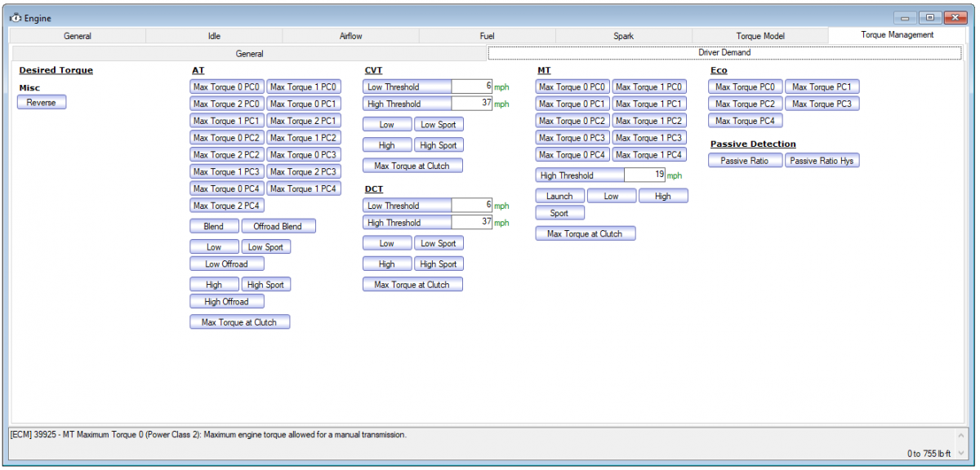Open the Eco Max Torque PC4 table

(x=745, y=120)
